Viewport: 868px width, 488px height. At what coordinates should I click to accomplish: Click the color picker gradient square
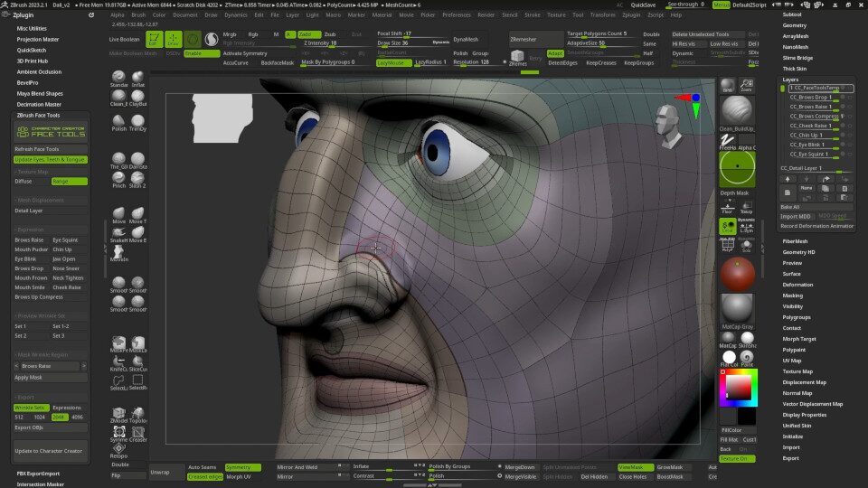(x=738, y=388)
